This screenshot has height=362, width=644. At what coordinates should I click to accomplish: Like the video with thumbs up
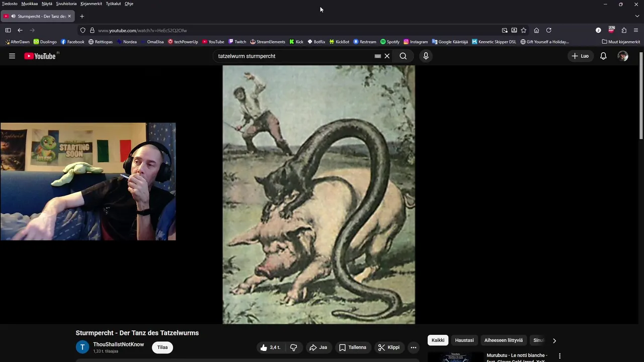coord(270,347)
